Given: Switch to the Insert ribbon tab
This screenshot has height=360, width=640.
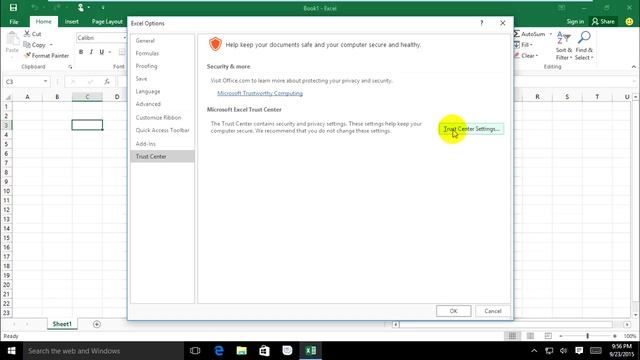Looking at the screenshot, I should click(x=72, y=22).
